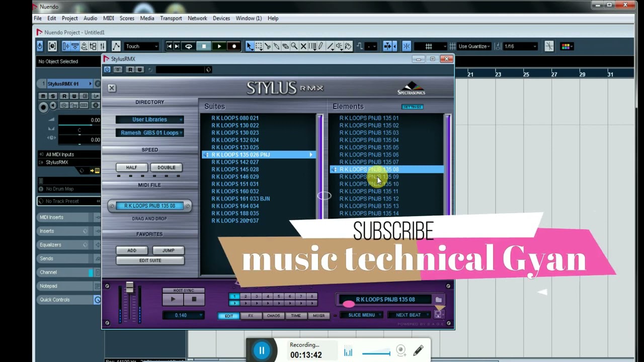Adjust the Stylus master volume fader
The width and height of the screenshot is (644, 362).
pyautogui.click(x=129, y=288)
